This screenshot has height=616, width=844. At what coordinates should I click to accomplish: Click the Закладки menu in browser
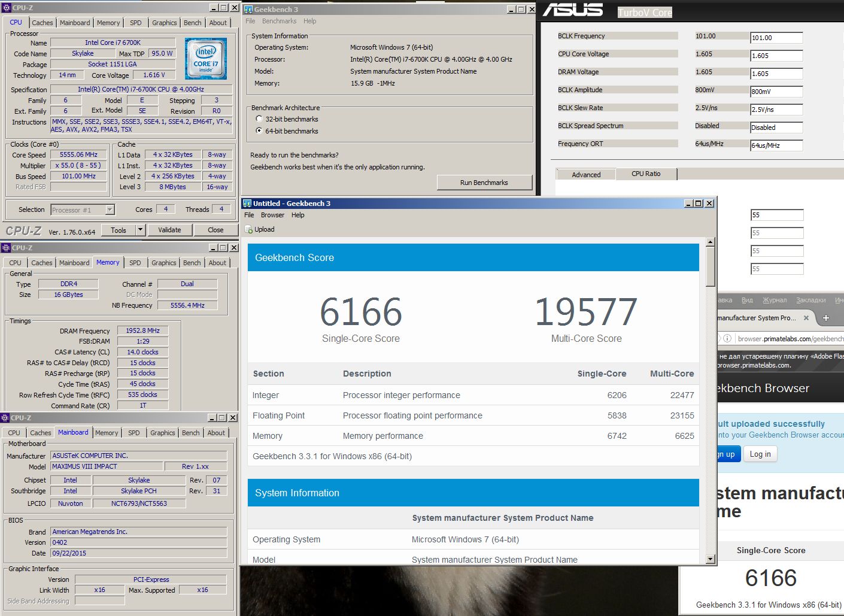[811, 300]
